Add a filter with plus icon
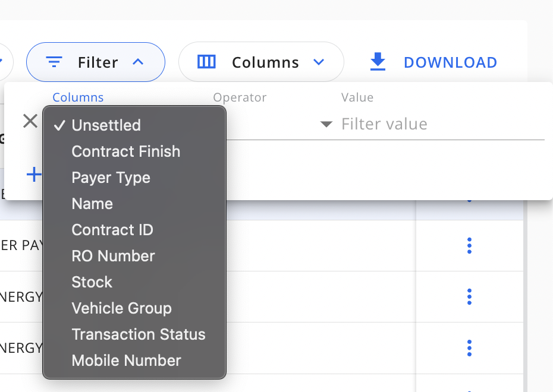The height and width of the screenshot is (392, 553). [x=34, y=175]
